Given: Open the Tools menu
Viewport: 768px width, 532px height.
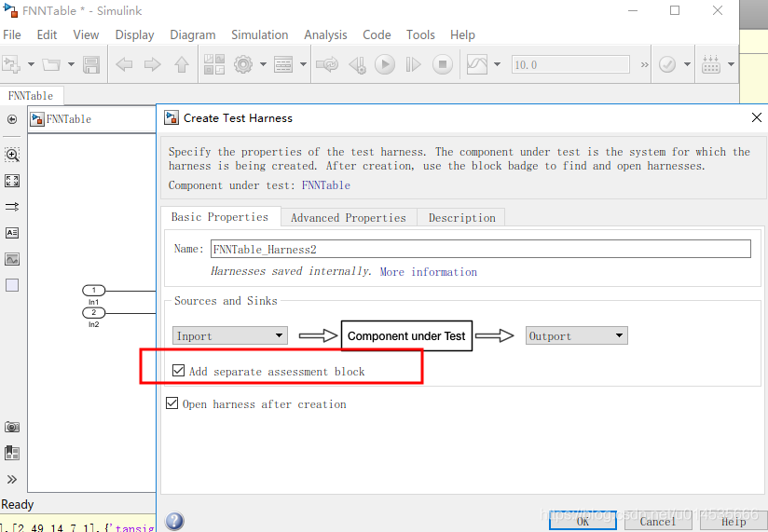Looking at the screenshot, I should coord(420,34).
